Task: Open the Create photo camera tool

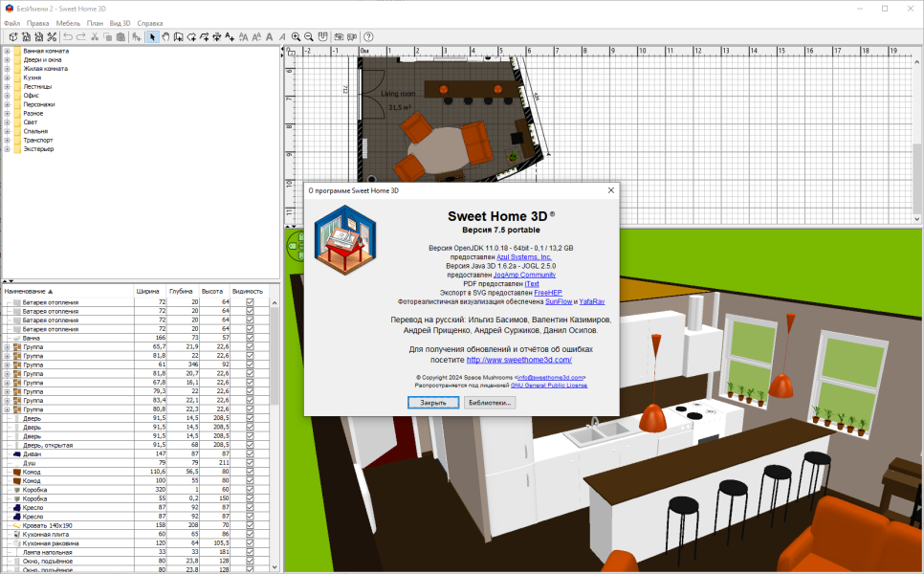Action: (x=339, y=37)
